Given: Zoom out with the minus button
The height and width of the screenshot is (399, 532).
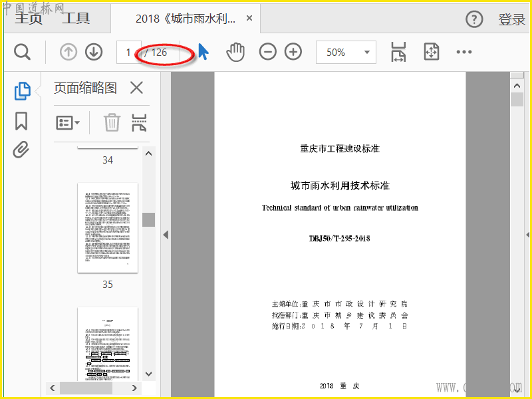Looking at the screenshot, I should [268, 53].
